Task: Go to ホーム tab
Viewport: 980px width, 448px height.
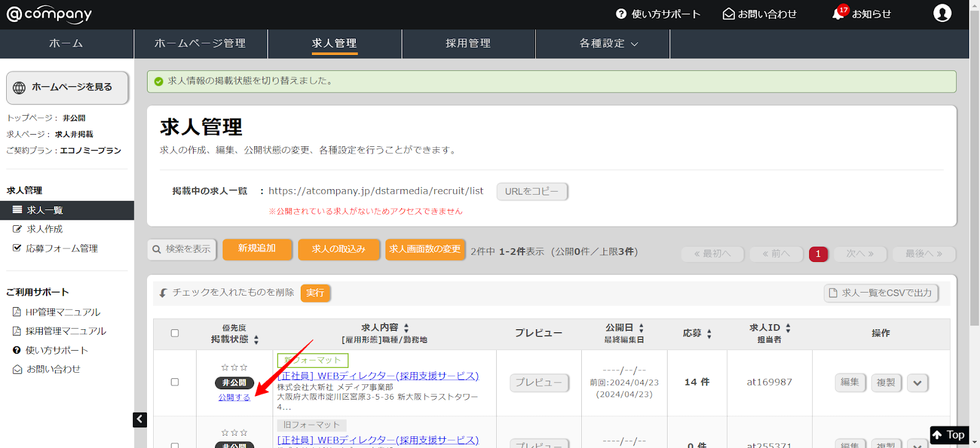Action: [66, 43]
